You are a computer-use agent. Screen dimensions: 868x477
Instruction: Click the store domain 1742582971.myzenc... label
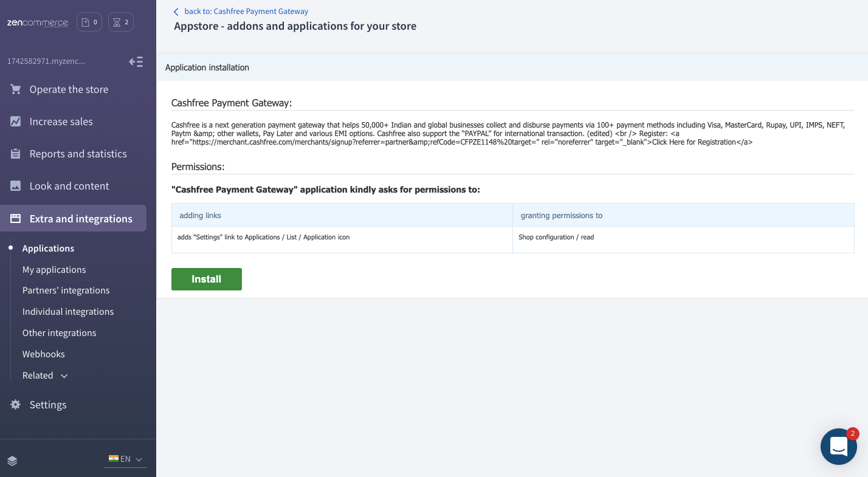point(46,61)
